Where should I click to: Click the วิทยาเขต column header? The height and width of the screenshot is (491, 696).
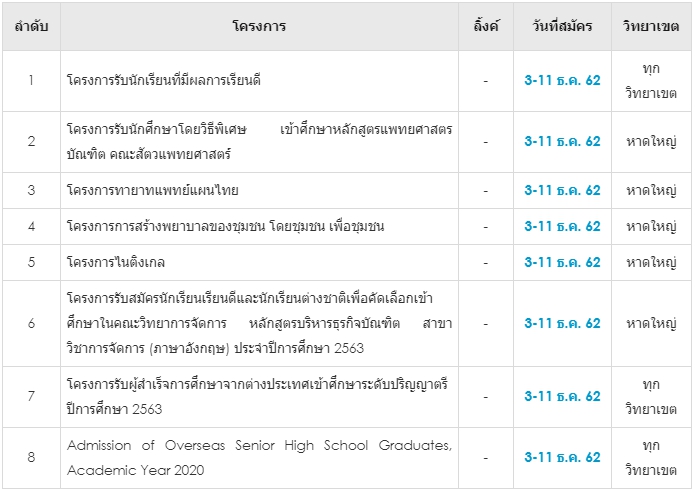(650, 27)
